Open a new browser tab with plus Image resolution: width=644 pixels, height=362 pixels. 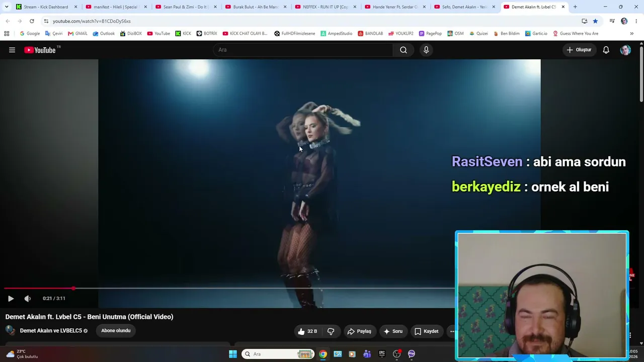click(575, 7)
